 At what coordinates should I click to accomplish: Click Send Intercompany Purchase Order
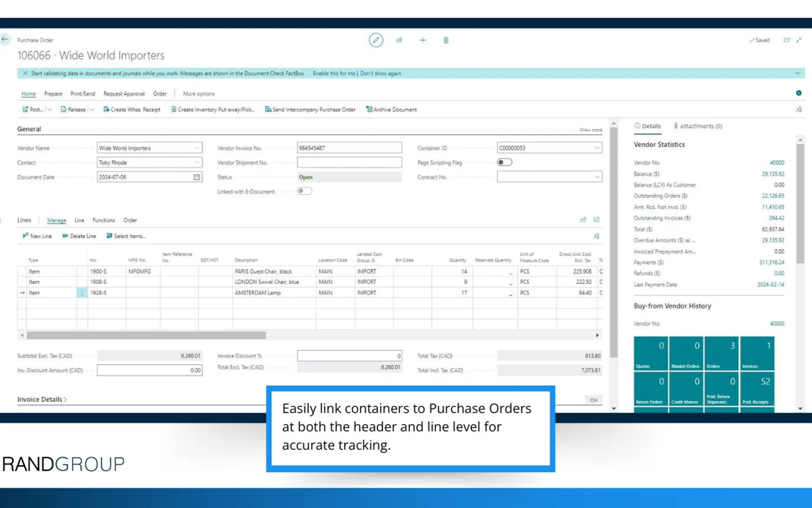(310, 109)
